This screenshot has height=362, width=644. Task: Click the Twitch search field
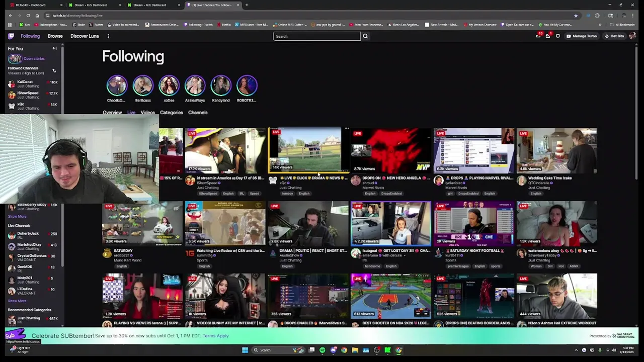pyautogui.click(x=317, y=36)
